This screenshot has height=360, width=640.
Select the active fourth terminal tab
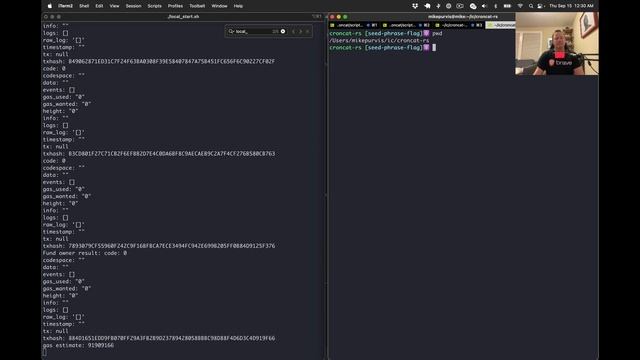coord(500,25)
